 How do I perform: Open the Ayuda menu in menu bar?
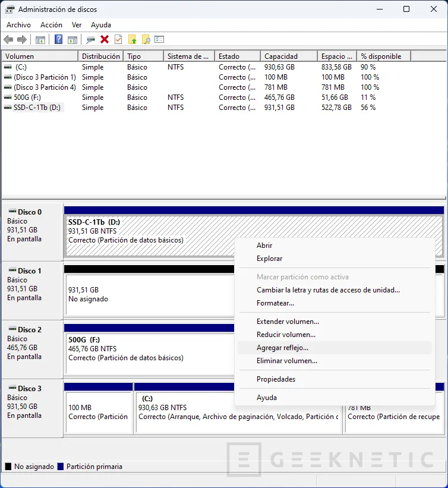pos(101,25)
